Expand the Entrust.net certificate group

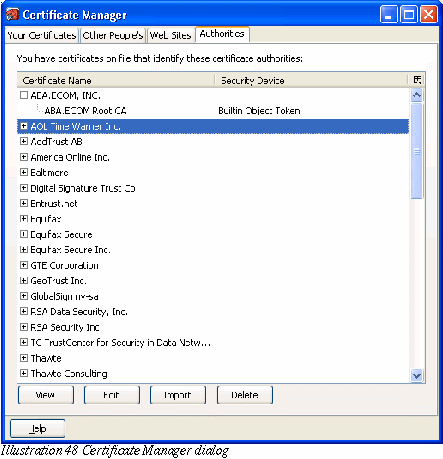24,203
